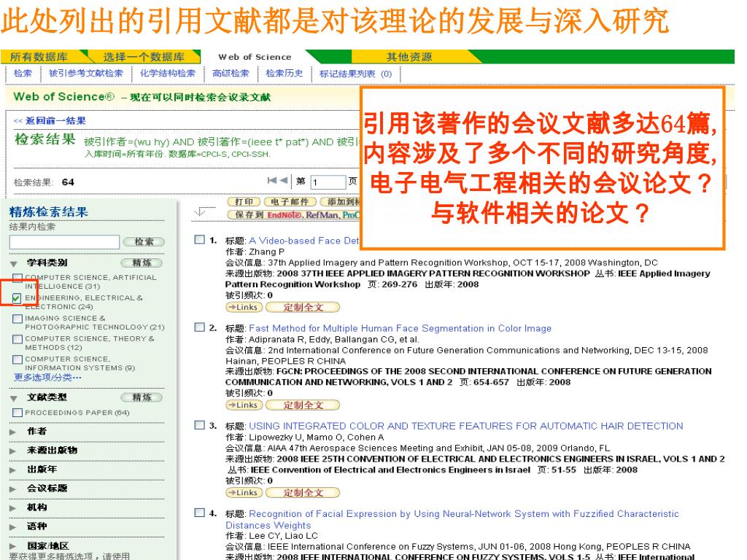Click 检索 button in refine results
The height and width of the screenshot is (560, 747).
[x=144, y=242]
